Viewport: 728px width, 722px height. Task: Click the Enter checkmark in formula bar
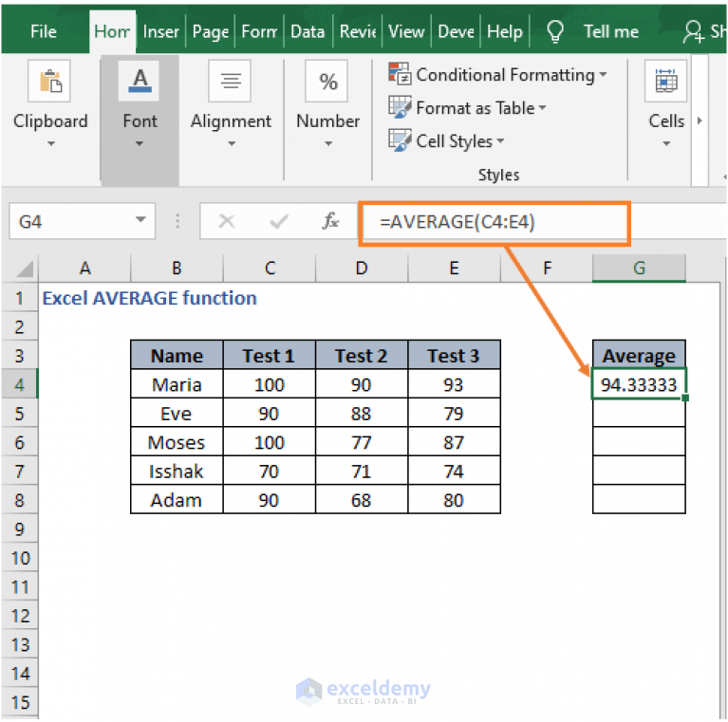coord(278,221)
